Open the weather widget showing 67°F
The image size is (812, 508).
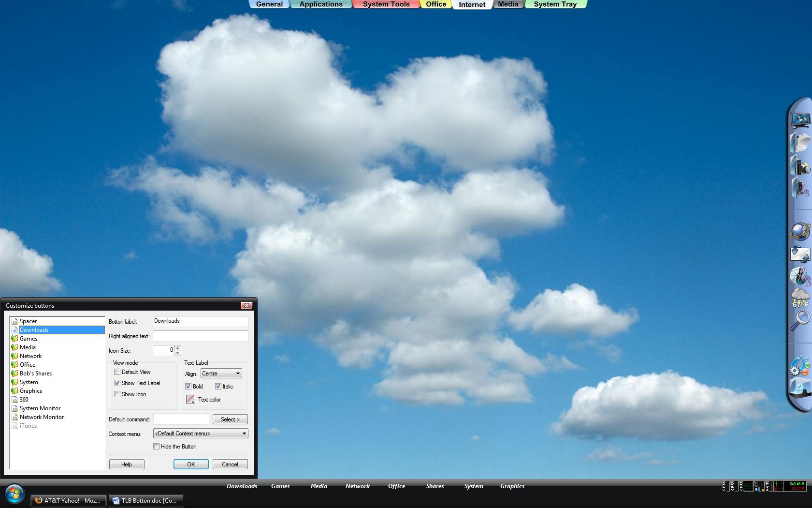tap(800, 297)
